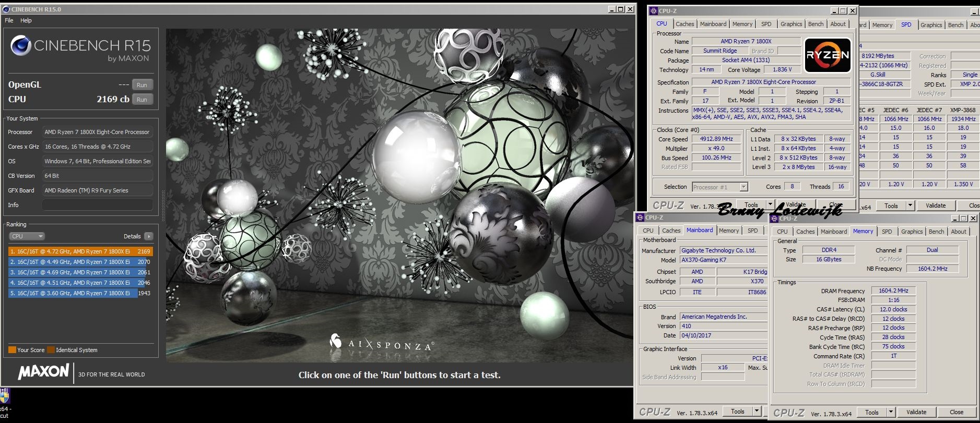The width and height of the screenshot is (980, 423).
Task: Click the Cinebench R15 sphere logo
Action: 20,46
